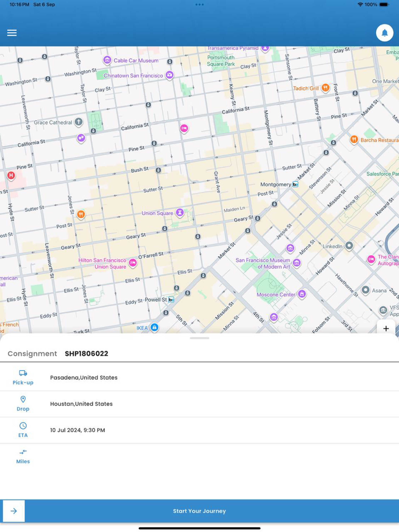Select the Tadich Grill restaurant pin
This screenshot has width=399, height=532.
pyautogui.click(x=325, y=88)
